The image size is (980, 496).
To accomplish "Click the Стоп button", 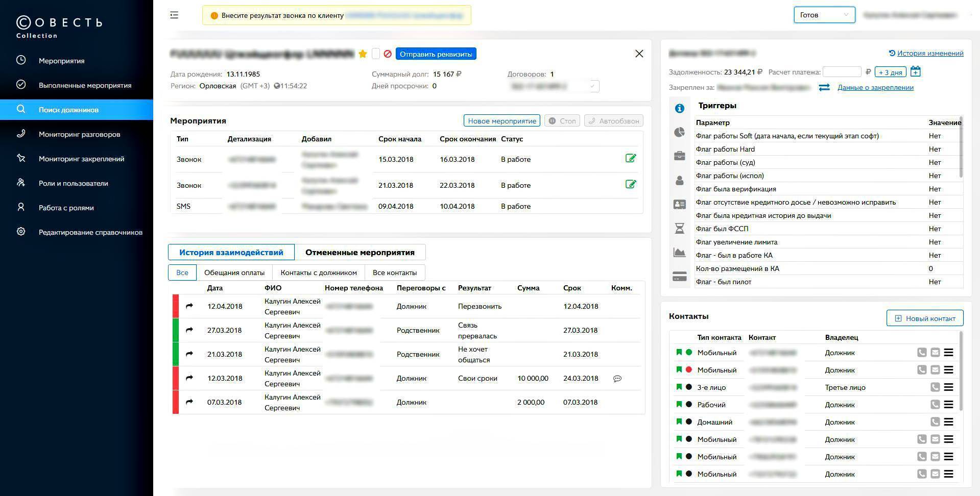I will pyautogui.click(x=562, y=121).
